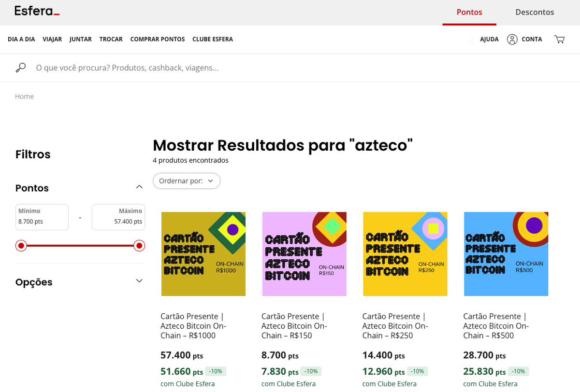Open the AJUDA help link
This screenshot has height=392, width=580.
click(490, 39)
